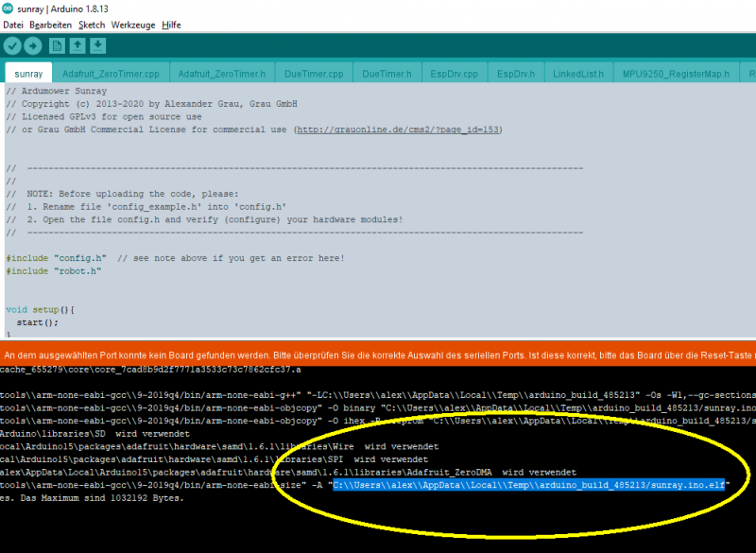Click the 'Open the file config.h and verify' line
Viewport: 756px width, 553px height.
pos(204,220)
